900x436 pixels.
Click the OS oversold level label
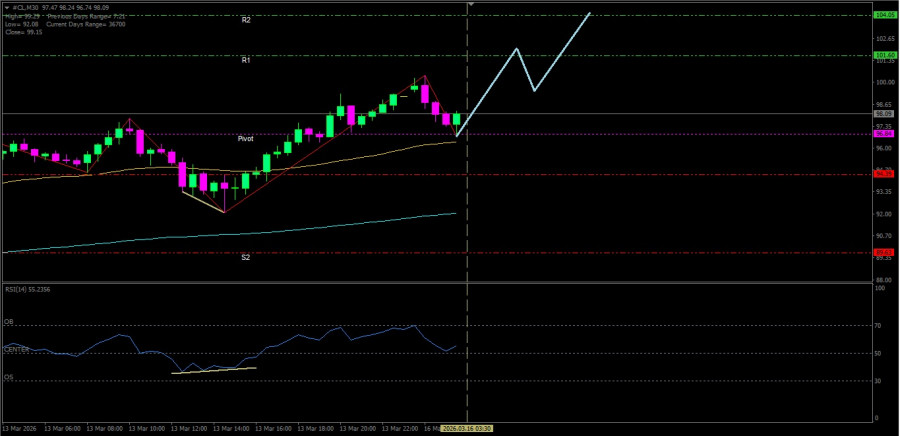[x=9, y=377]
